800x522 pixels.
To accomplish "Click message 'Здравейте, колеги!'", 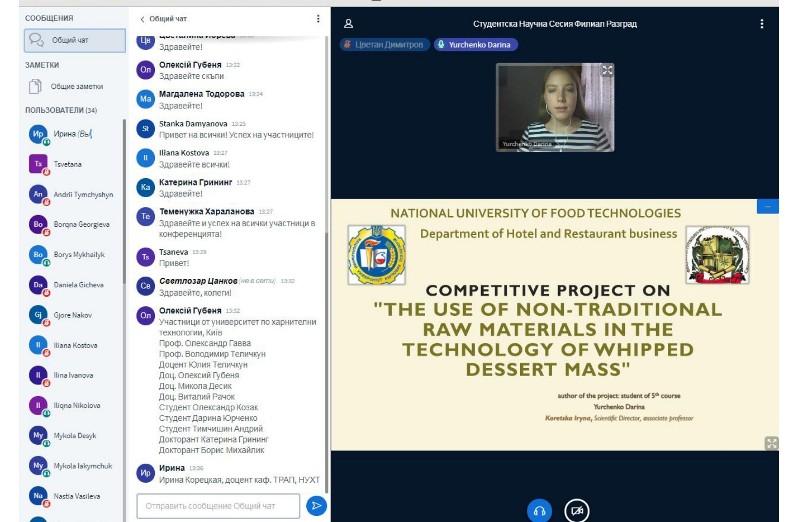I will pos(195,293).
